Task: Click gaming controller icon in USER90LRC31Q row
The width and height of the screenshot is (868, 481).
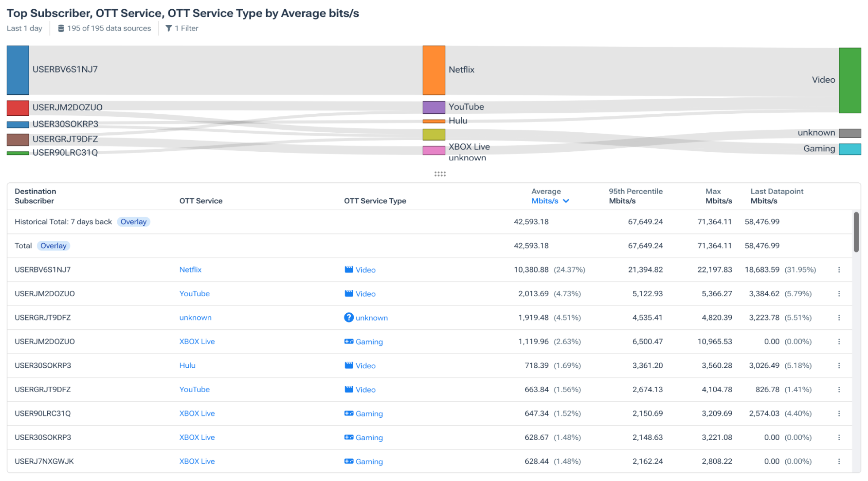Action: point(348,413)
